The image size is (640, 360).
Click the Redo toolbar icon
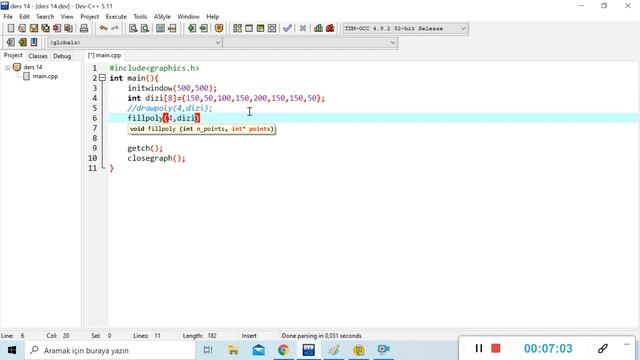115,28
